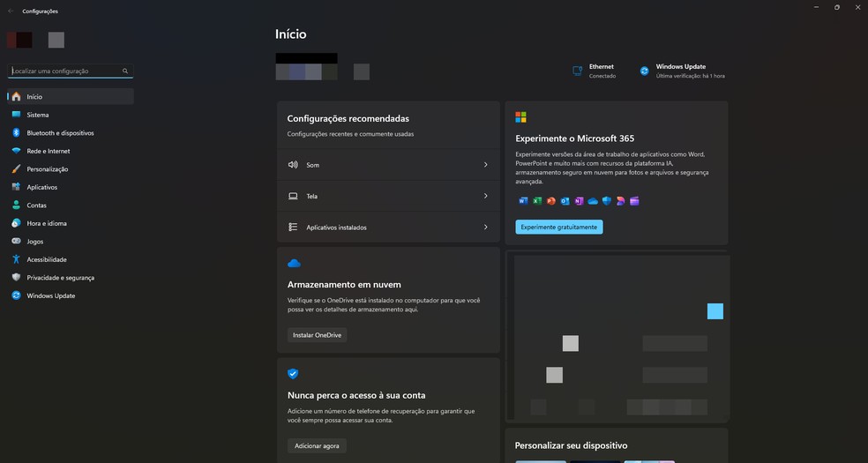
Task: Click the Windows Update sidebar icon
Action: (x=16, y=295)
